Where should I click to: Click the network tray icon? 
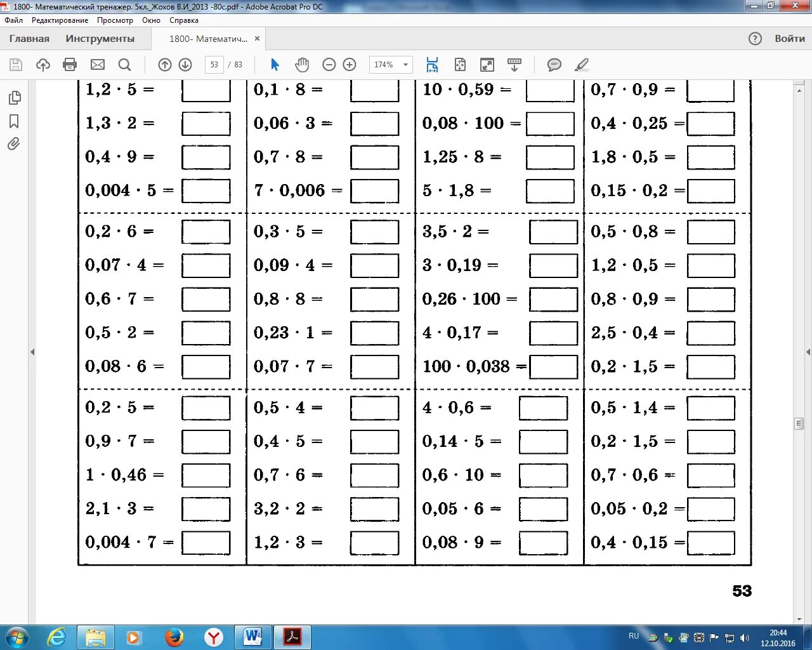coord(730,637)
